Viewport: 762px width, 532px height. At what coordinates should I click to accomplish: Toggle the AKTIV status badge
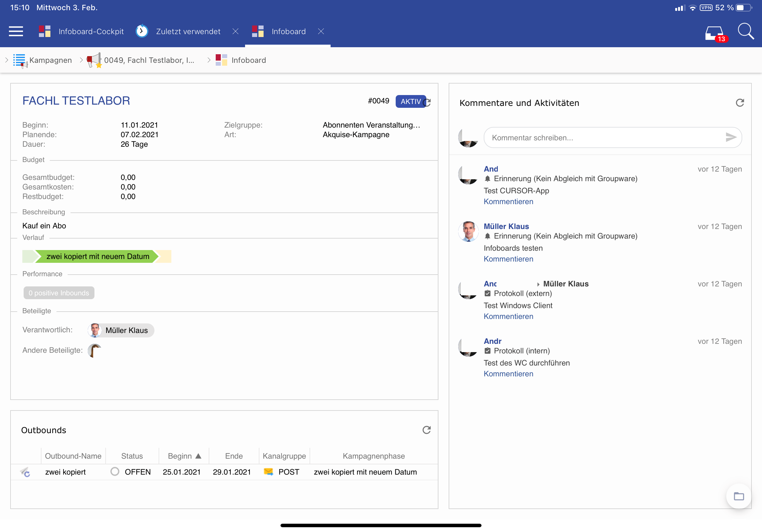tap(410, 101)
